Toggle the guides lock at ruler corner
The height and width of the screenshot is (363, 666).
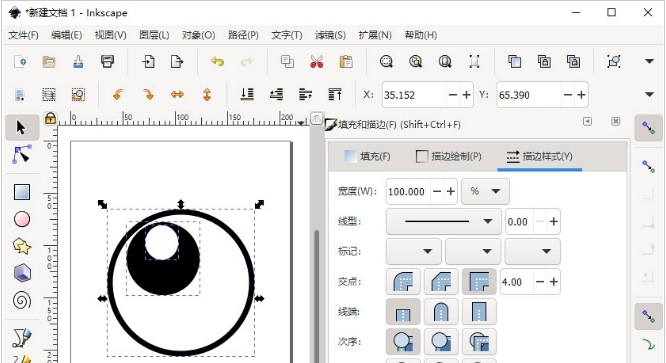click(50, 118)
